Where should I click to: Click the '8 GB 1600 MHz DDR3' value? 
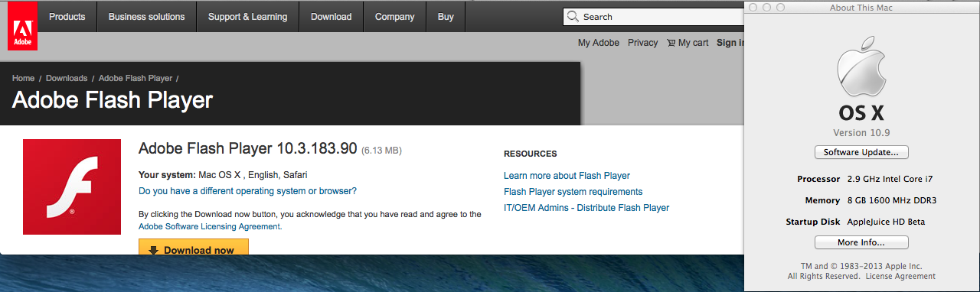891,200
